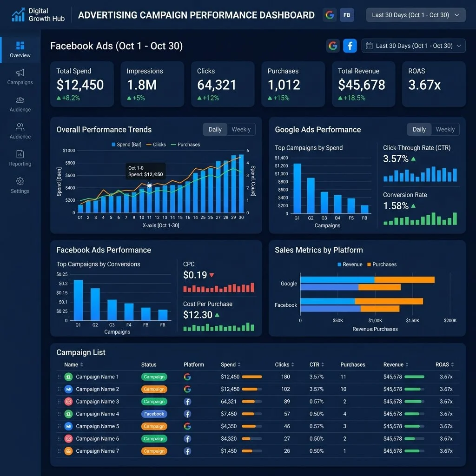Click the spend progress bar for Campaign Name 1
This screenshot has height=476, width=476.
tap(251, 377)
